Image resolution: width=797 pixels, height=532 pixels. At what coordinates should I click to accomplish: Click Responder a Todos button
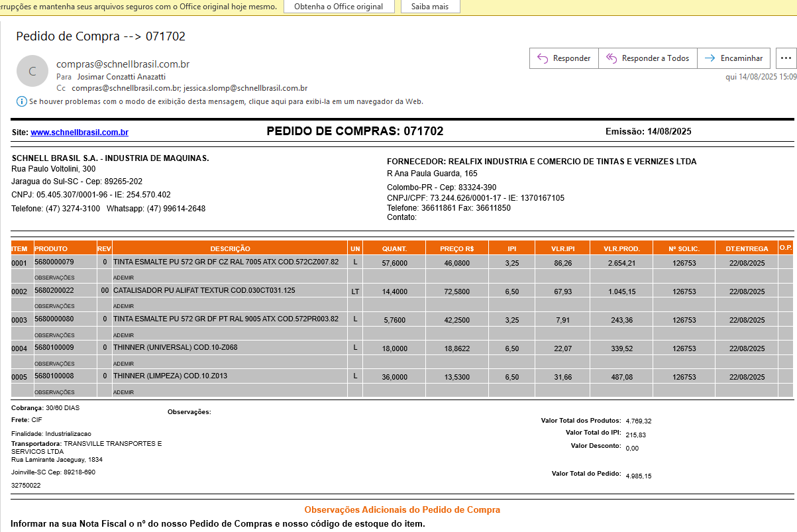click(x=647, y=58)
